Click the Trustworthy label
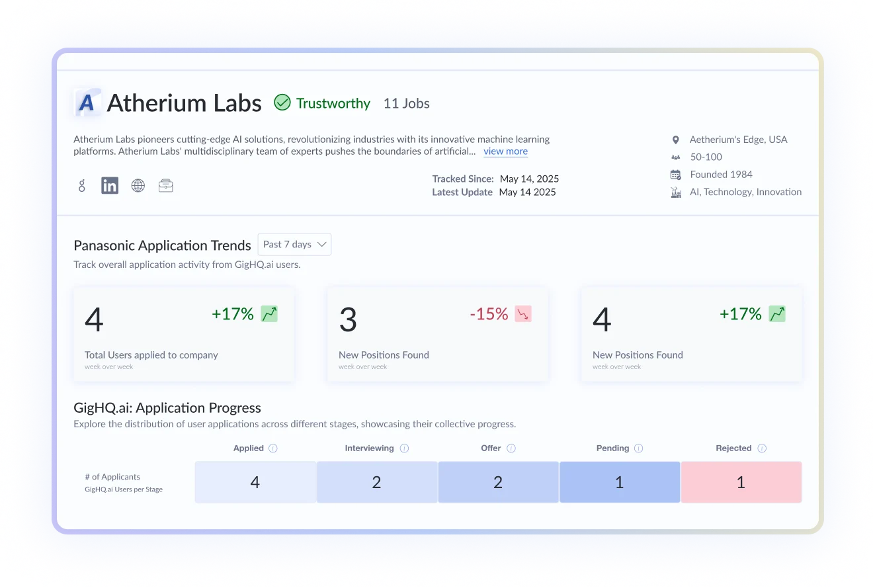The height and width of the screenshot is (588, 873). (x=333, y=103)
